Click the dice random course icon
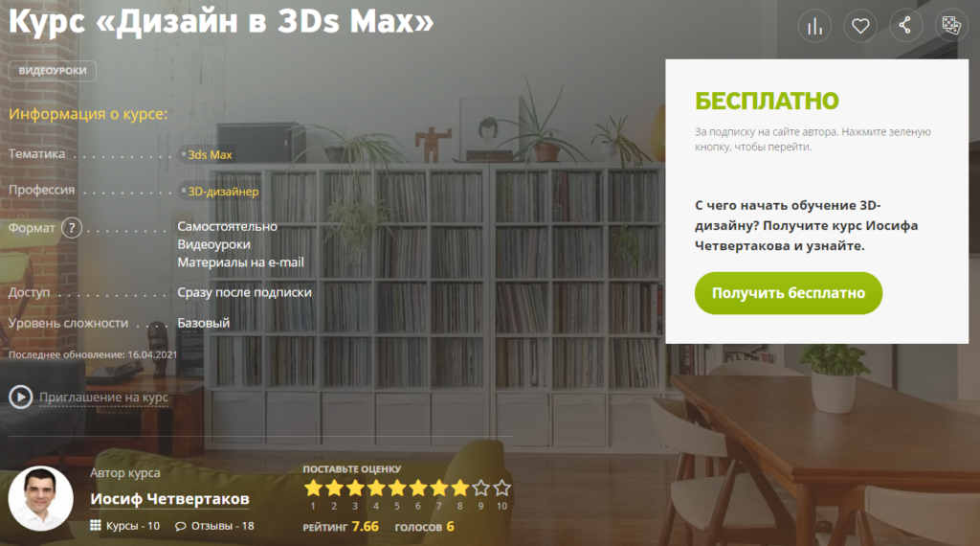The width and height of the screenshot is (980, 546). coord(951,26)
